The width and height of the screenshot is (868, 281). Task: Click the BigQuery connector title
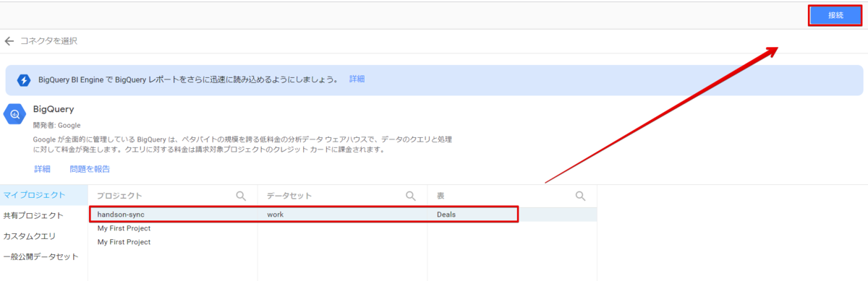pyautogui.click(x=54, y=110)
